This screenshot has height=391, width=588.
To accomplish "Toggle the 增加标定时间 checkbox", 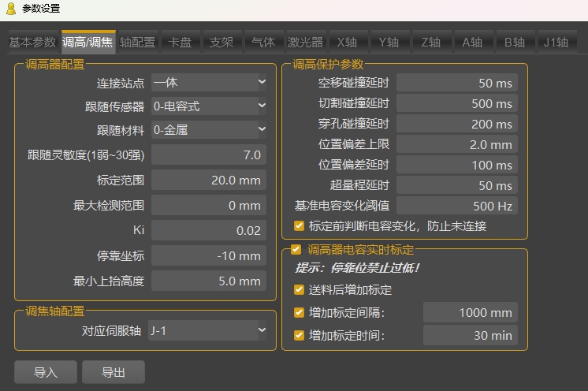I will pos(299,335).
